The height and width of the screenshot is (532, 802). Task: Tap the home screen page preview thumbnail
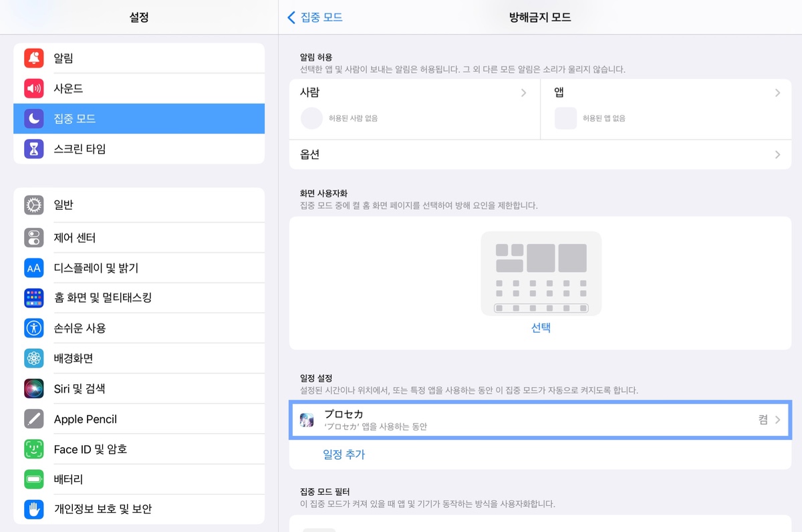click(541, 273)
